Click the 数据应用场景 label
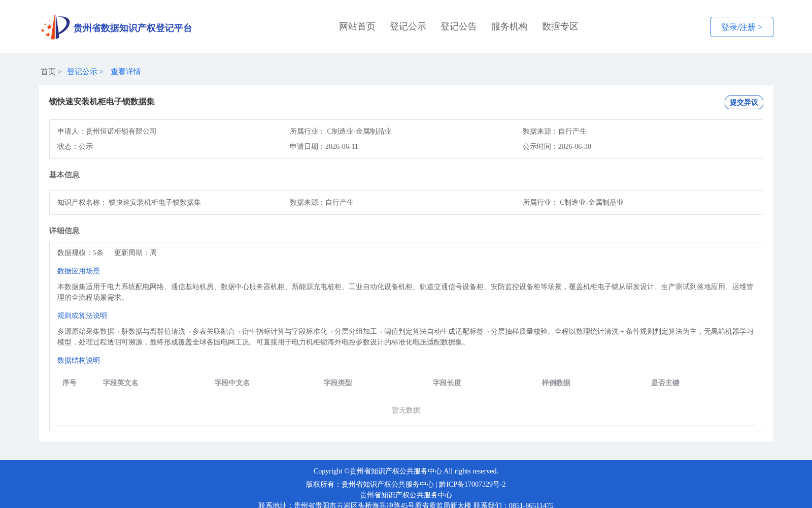The image size is (812, 508). click(79, 271)
